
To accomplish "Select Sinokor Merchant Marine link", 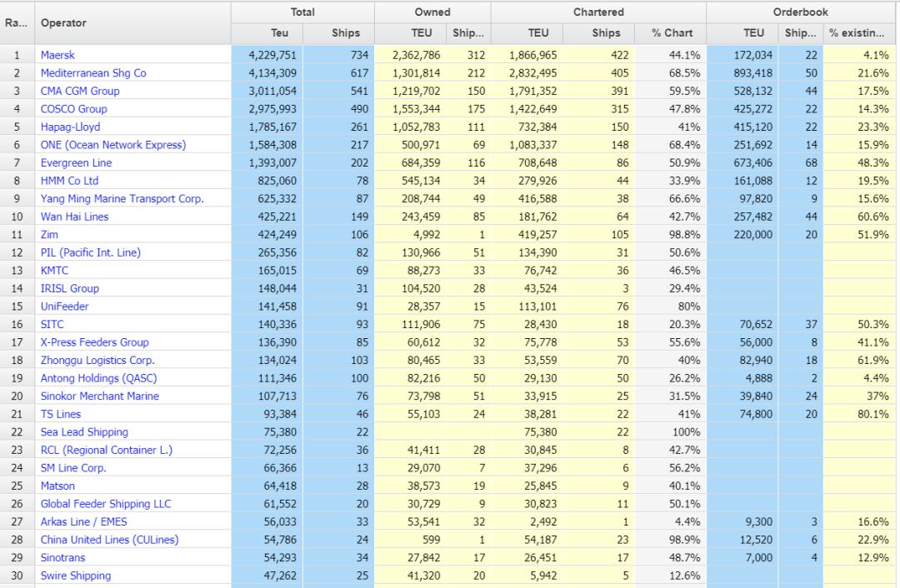I will click(x=100, y=396).
